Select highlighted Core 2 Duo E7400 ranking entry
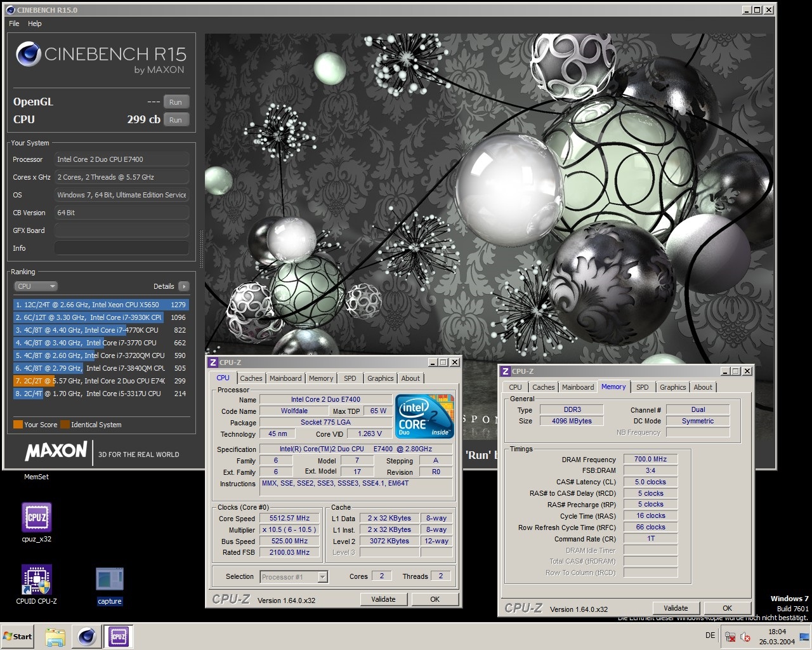 [100, 381]
